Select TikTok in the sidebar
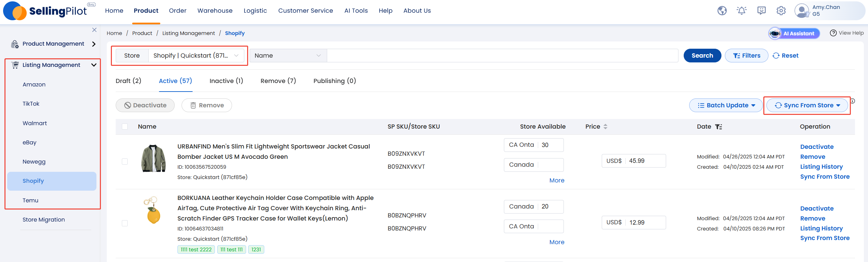 pyautogui.click(x=31, y=104)
